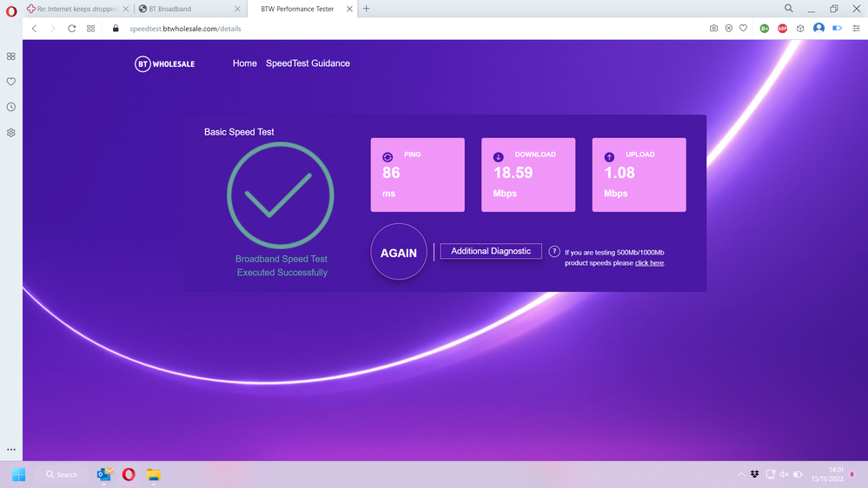Follow the 'click here' link
The image size is (868, 488).
click(649, 263)
